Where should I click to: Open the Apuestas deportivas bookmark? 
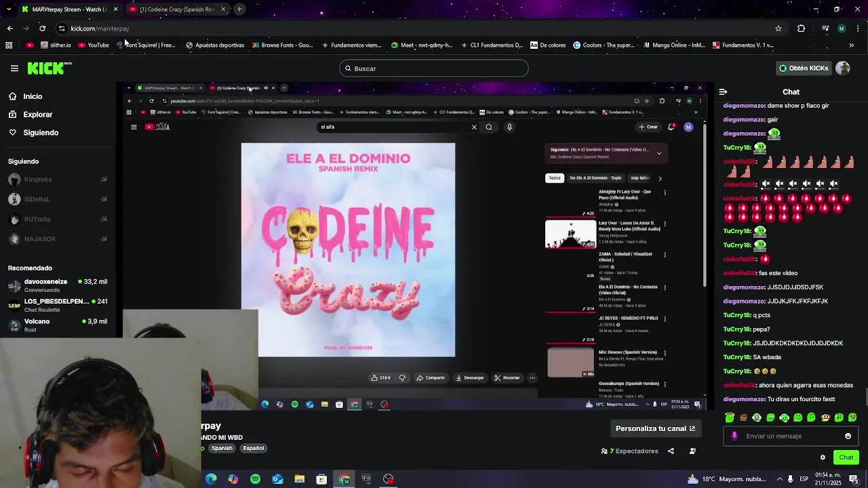click(215, 45)
